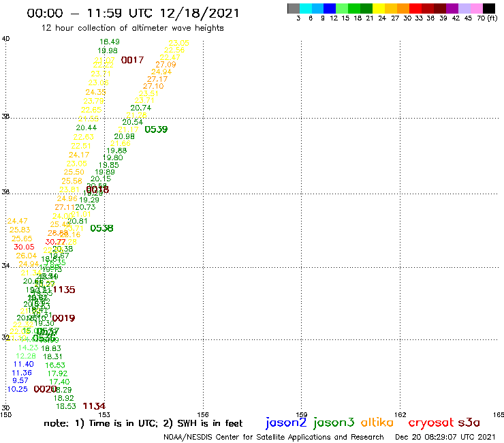Click wave height value '25.50'
The width and height of the screenshot is (504, 443).
[74, 172]
